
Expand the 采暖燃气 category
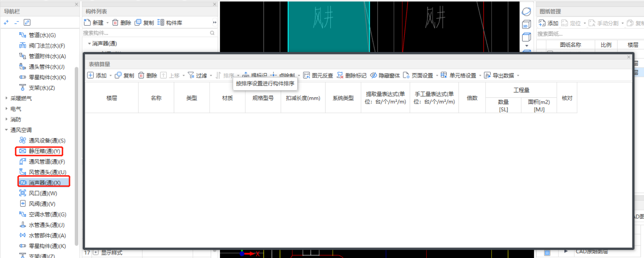[6, 98]
